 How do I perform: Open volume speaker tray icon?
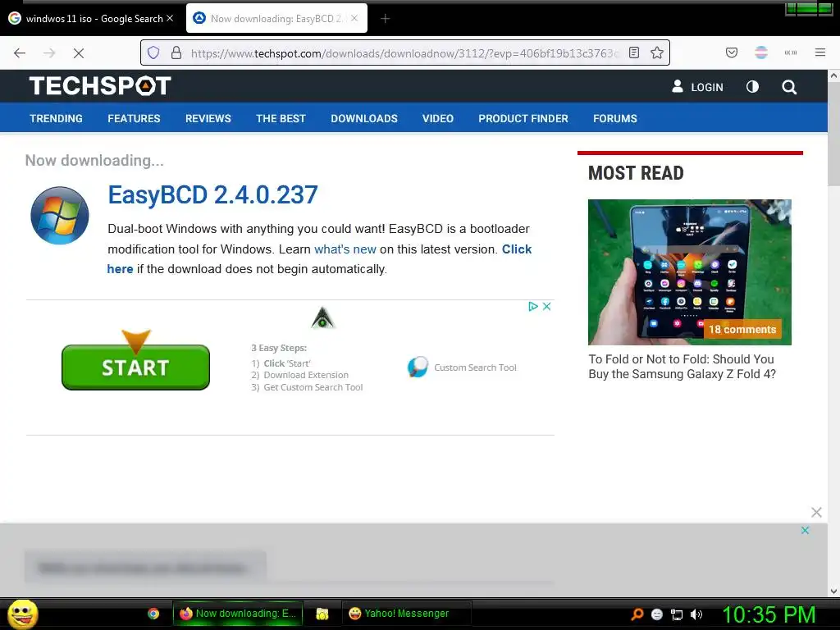click(x=696, y=614)
